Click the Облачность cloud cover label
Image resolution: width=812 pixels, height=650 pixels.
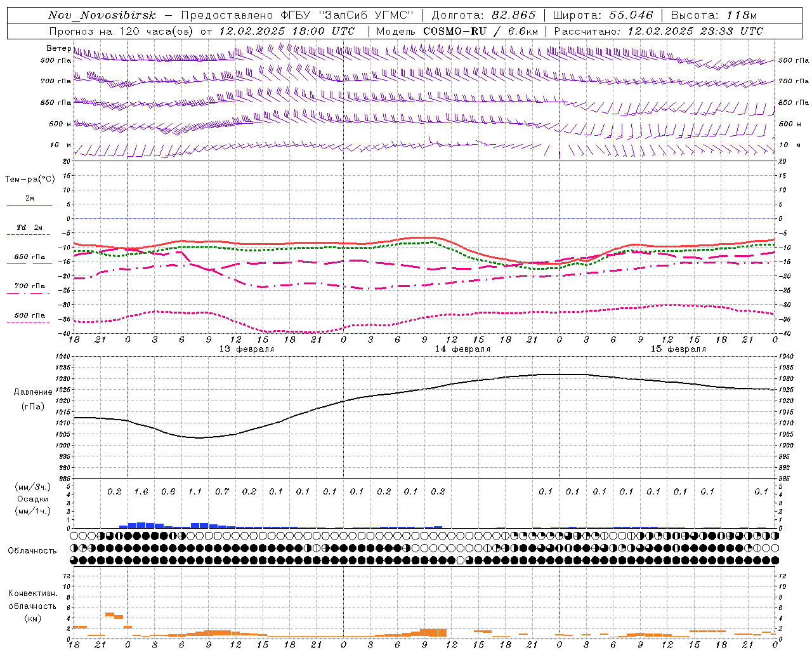pyautogui.click(x=32, y=551)
